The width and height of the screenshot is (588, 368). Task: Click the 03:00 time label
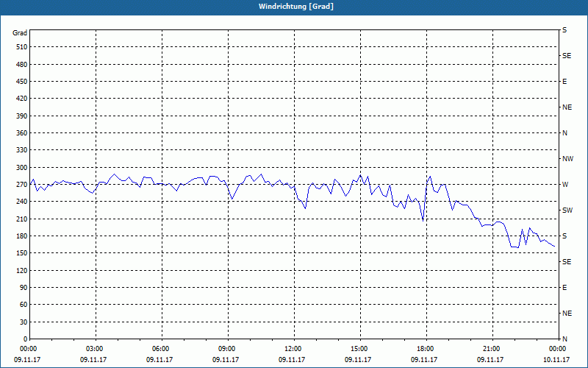(96, 349)
